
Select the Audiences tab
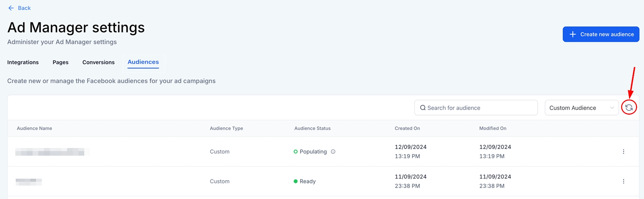143,62
